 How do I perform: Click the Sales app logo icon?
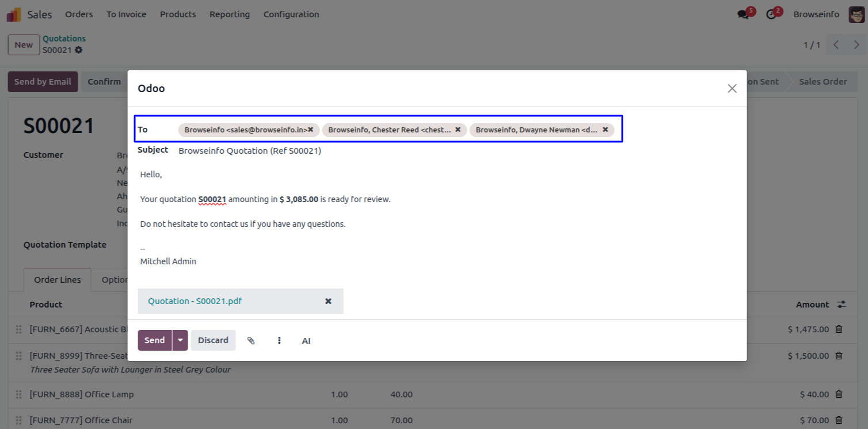pyautogui.click(x=14, y=14)
